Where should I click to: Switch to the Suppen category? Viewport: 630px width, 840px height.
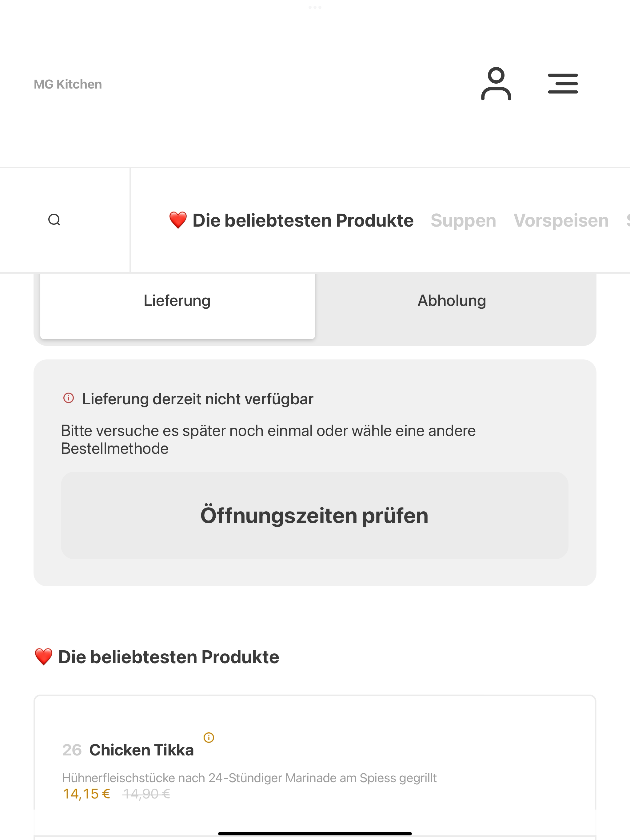463,221
